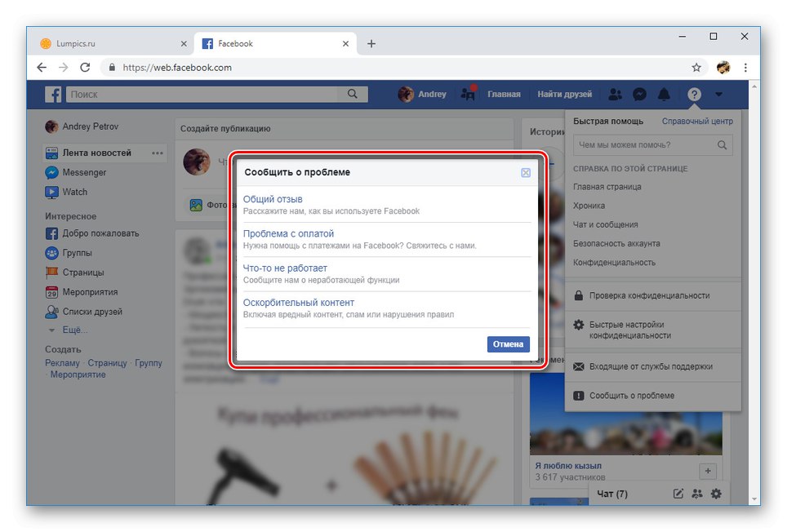
Task: Open Чат и сообщения help topic
Action: [x=605, y=224]
